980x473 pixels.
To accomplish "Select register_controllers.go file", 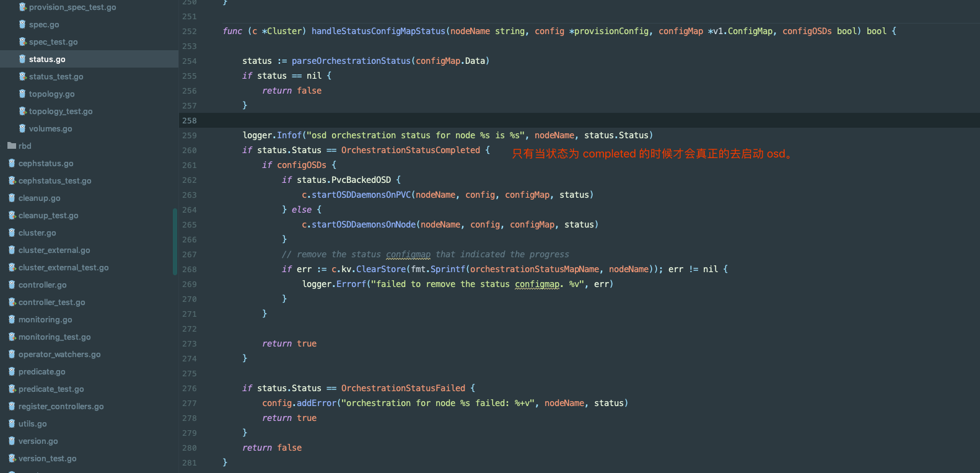I will [x=61, y=407].
